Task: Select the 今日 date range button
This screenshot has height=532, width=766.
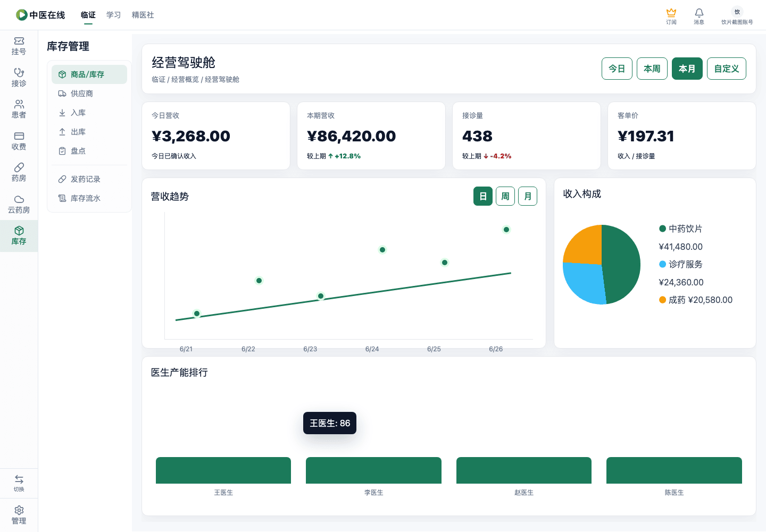Action: click(x=617, y=69)
